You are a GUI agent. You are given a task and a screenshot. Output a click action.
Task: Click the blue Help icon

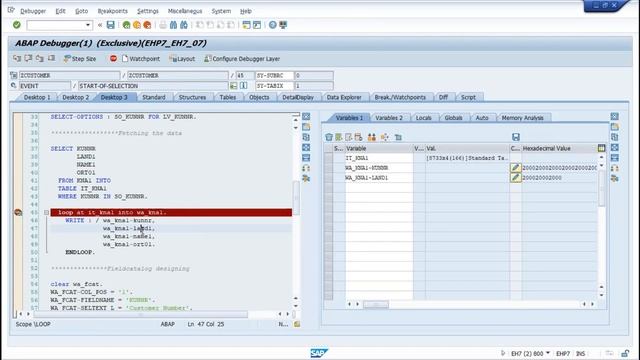click(x=272, y=25)
